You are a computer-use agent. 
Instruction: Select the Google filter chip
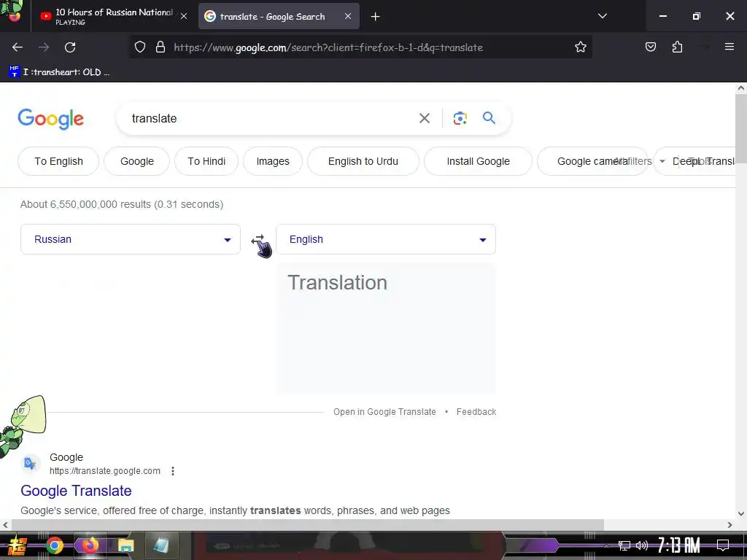pos(137,161)
